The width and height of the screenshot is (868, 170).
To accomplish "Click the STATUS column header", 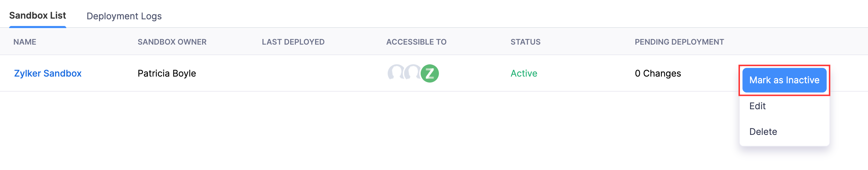I will [525, 42].
